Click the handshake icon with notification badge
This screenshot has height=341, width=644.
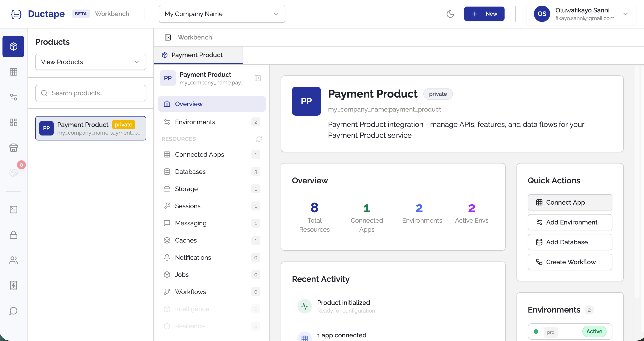(13, 173)
